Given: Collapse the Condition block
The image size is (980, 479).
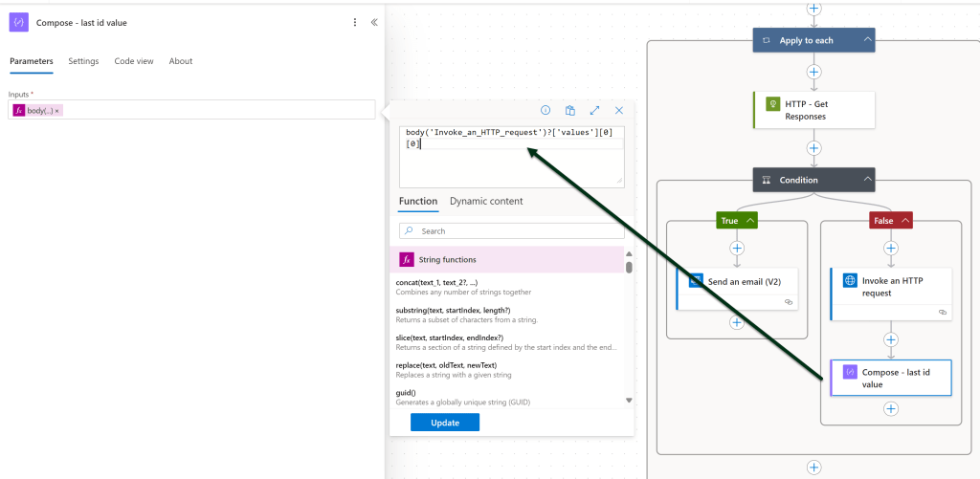Looking at the screenshot, I should [867, 180].
